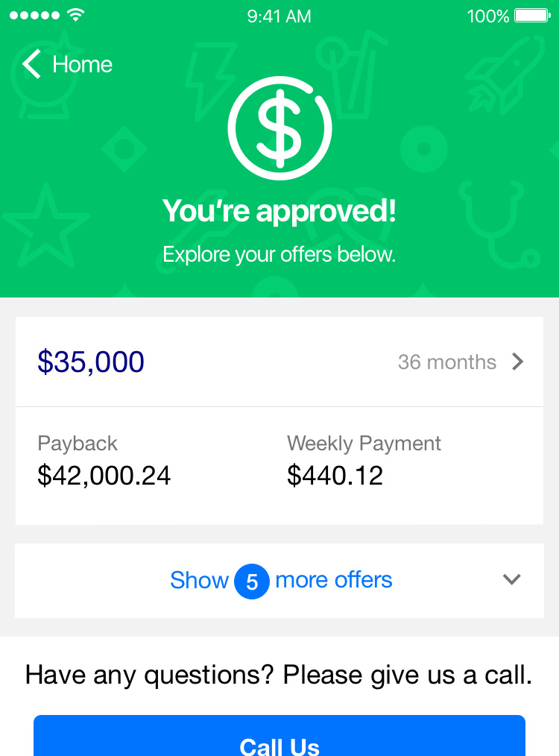Tap the lightning bolt background icon
Screen dimensions: 559x756
click(x=212, y=81)
